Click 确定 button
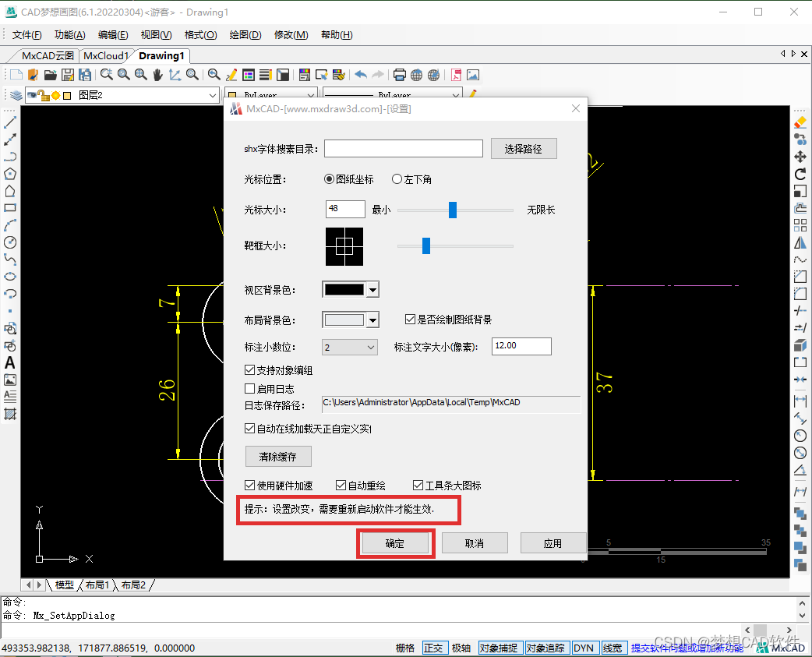 coord(395,543)
